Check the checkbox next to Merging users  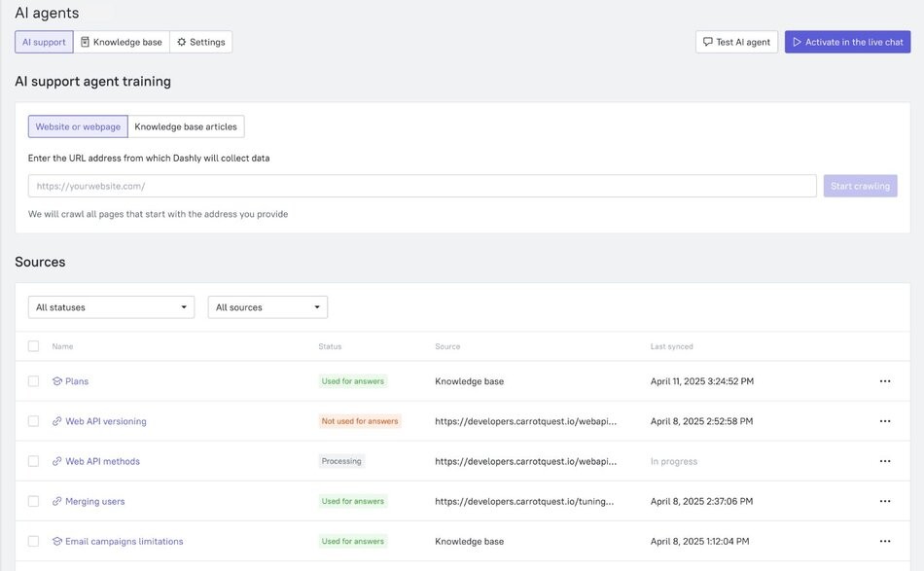(x=33, y=500)
